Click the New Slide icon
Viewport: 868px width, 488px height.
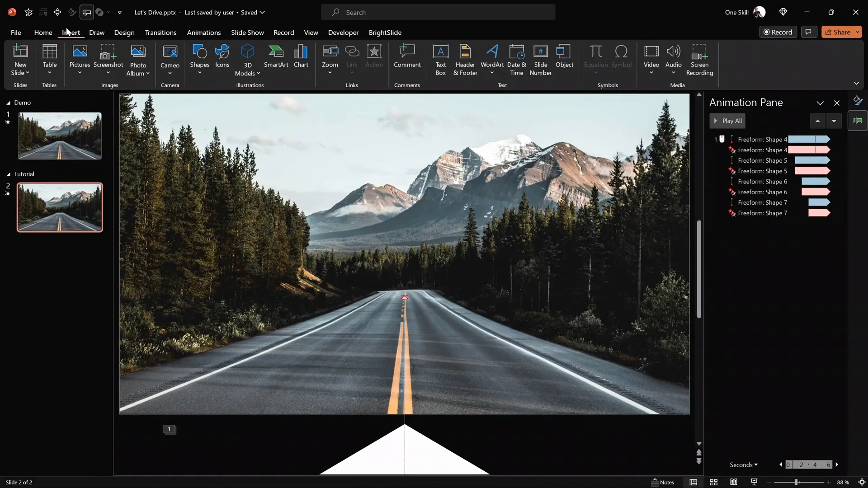20,52
